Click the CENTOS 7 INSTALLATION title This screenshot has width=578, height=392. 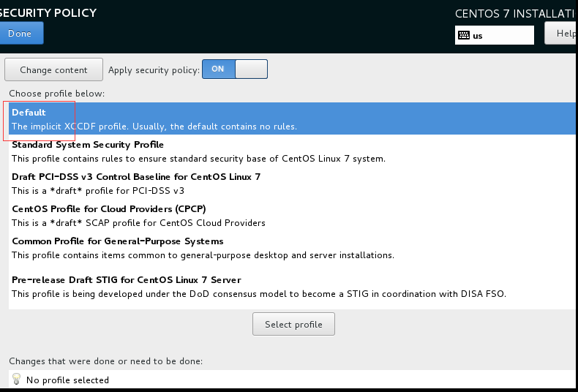516,14
